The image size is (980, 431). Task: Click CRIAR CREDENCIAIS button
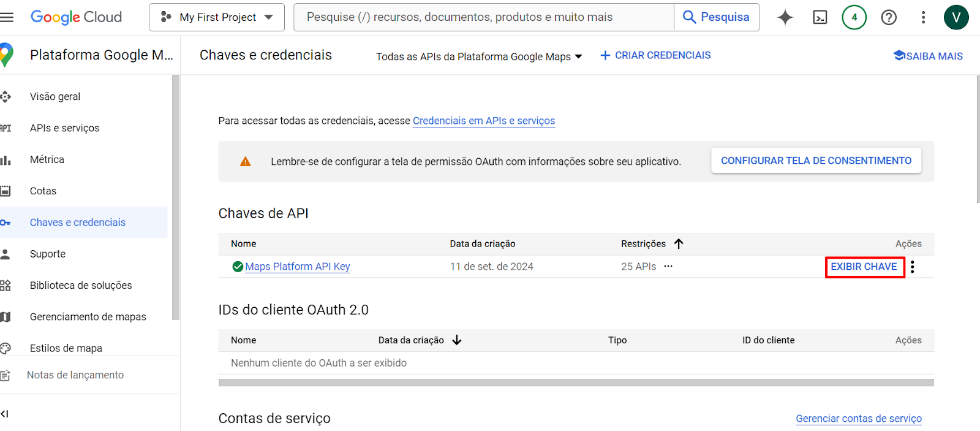(655, 55)
